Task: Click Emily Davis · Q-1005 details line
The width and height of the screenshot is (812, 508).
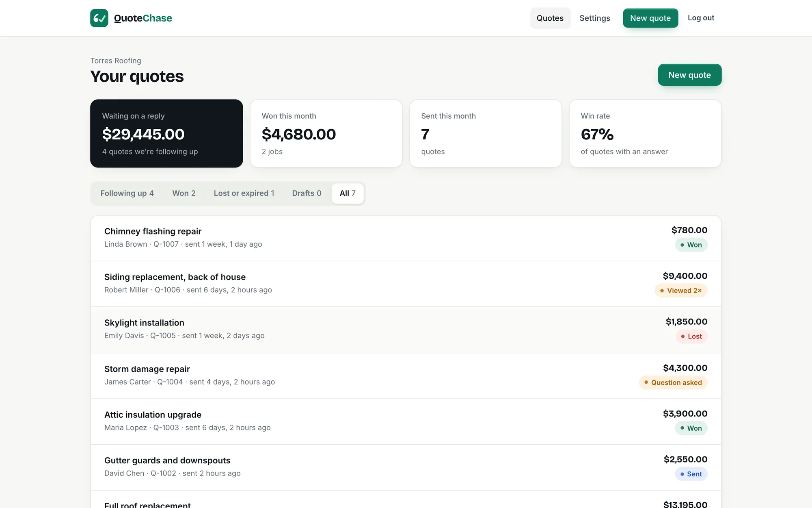Action: click(x=184, y=336)
